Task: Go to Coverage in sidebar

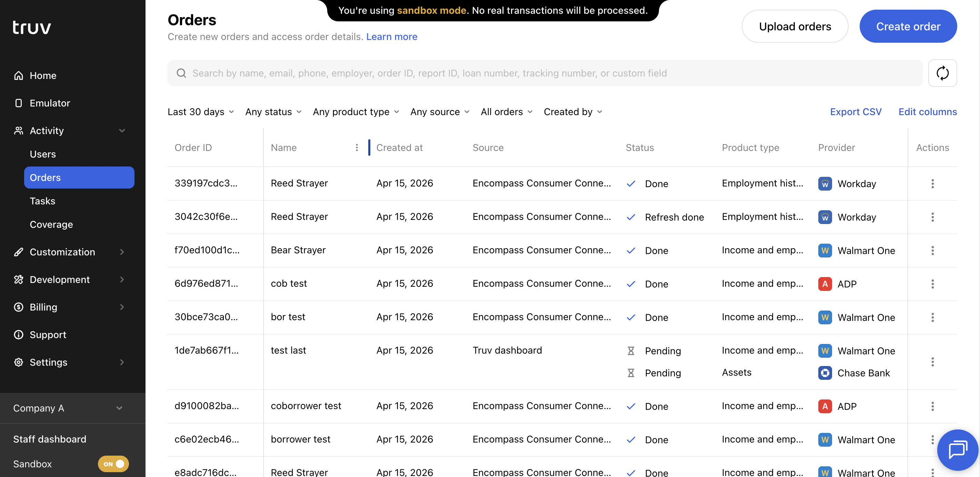Action: click(51, 224)
